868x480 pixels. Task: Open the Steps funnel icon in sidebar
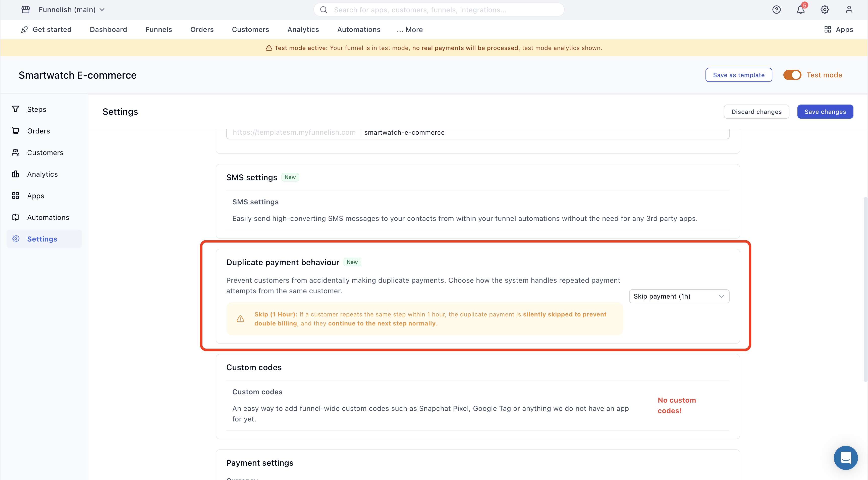click(16, 109)
